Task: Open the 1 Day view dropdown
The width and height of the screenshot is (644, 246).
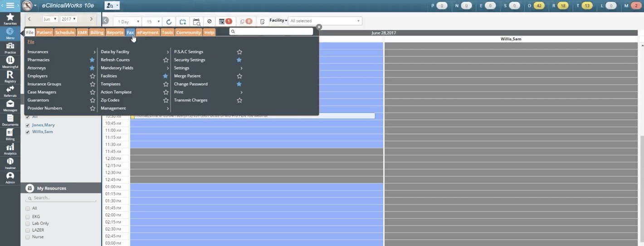Action: (x=128, y=22)
